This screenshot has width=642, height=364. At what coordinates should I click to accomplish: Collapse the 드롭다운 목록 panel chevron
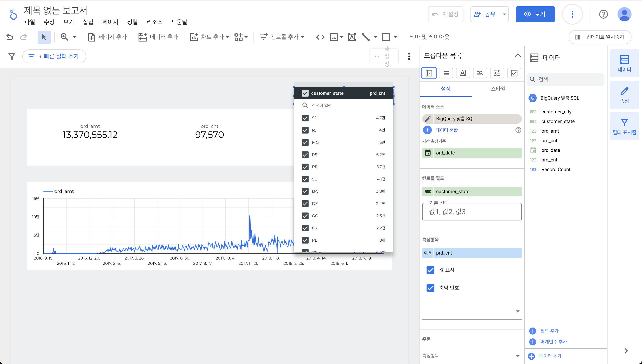click(518, 55)
